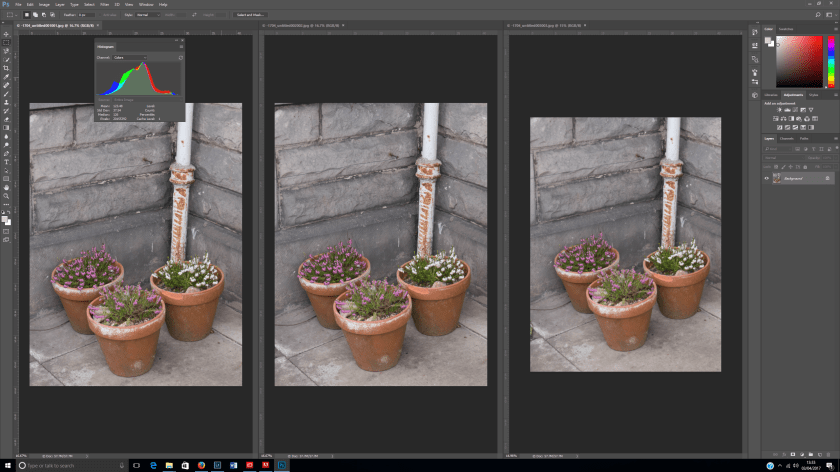840x472 pixels.
Task: Open the Filter menu
Action: [x=102, y=4]
